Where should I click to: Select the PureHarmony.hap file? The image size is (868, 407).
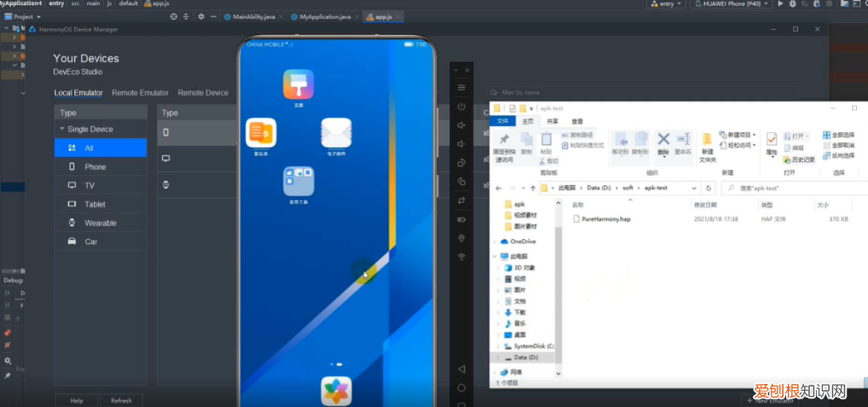(x=605, y=219)
